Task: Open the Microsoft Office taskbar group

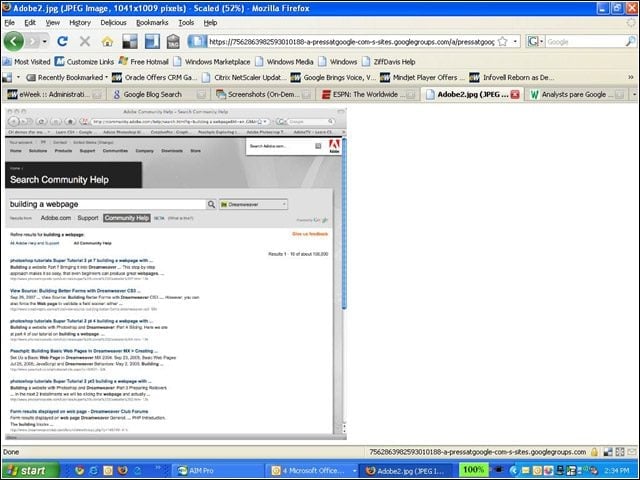Action: (x=312, y=471)
